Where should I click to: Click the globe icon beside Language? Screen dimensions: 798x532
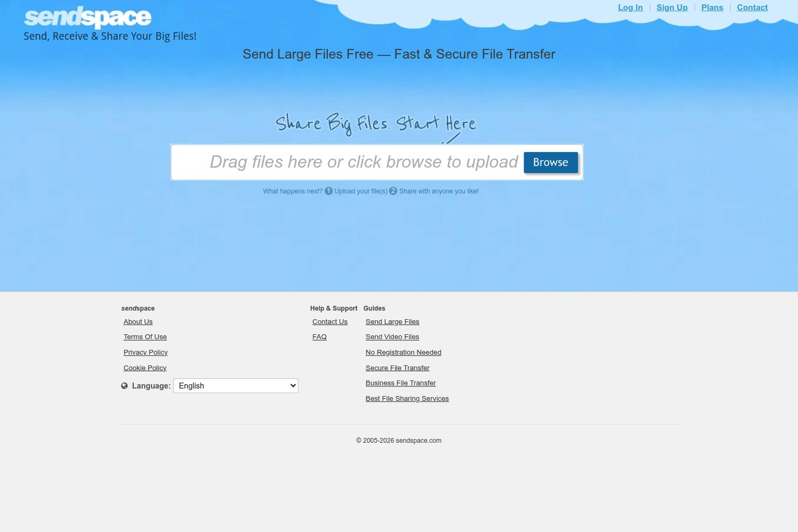coord(125,386)
